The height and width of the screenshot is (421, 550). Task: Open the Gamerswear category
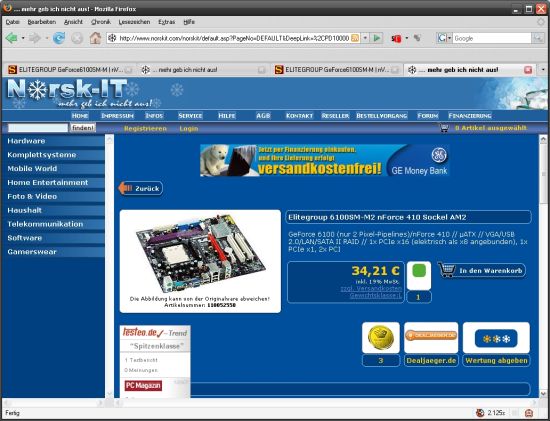[53, 252]
